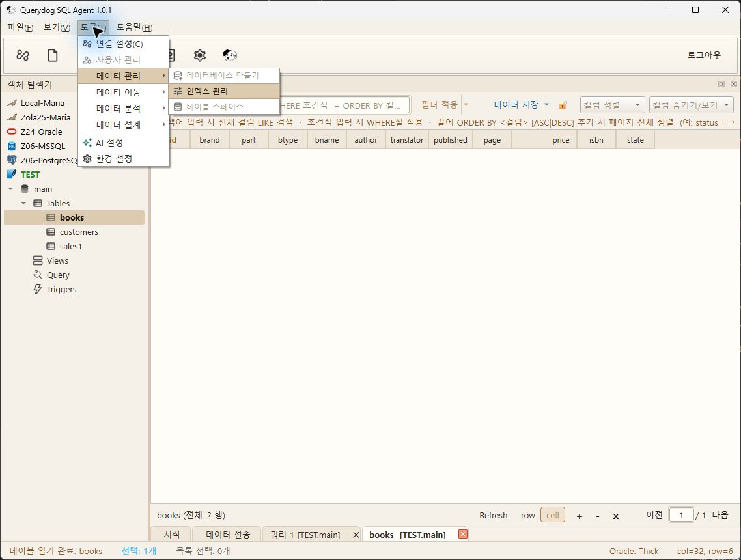
Task: Go to the next page with 다음
Action: (x=720, y=514)
